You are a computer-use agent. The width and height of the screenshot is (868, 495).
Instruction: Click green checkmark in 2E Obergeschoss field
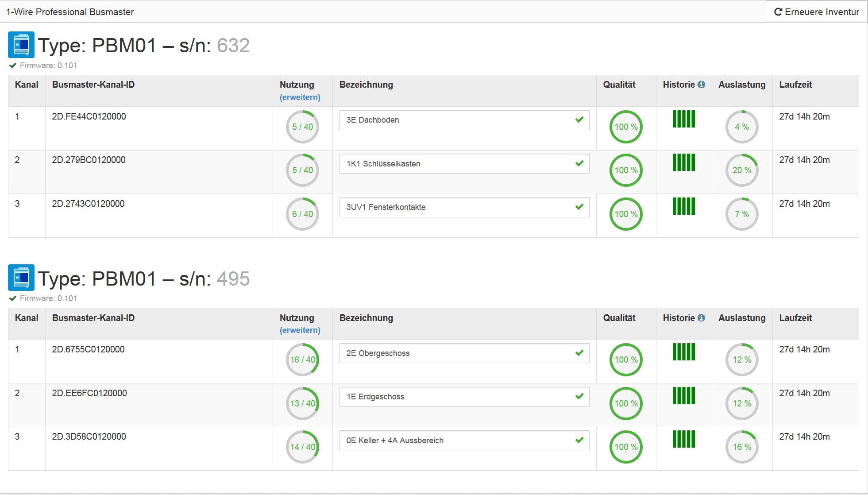[579, 353]
